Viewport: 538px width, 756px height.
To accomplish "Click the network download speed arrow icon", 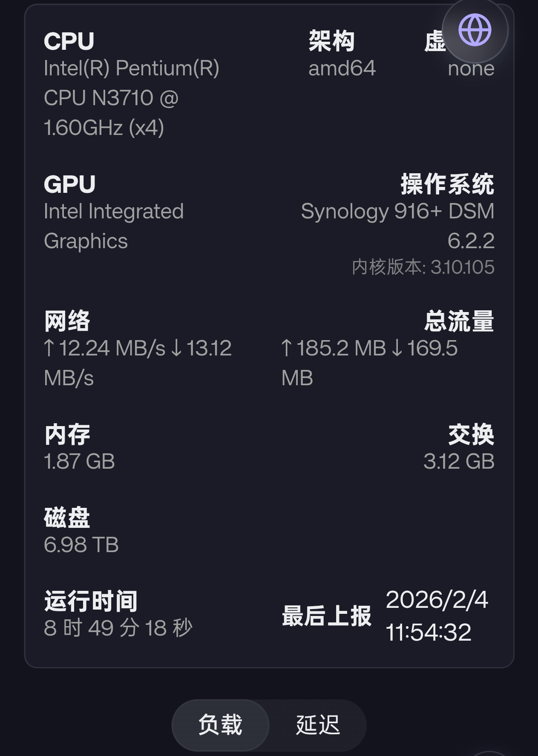I will tap(176, 348).
